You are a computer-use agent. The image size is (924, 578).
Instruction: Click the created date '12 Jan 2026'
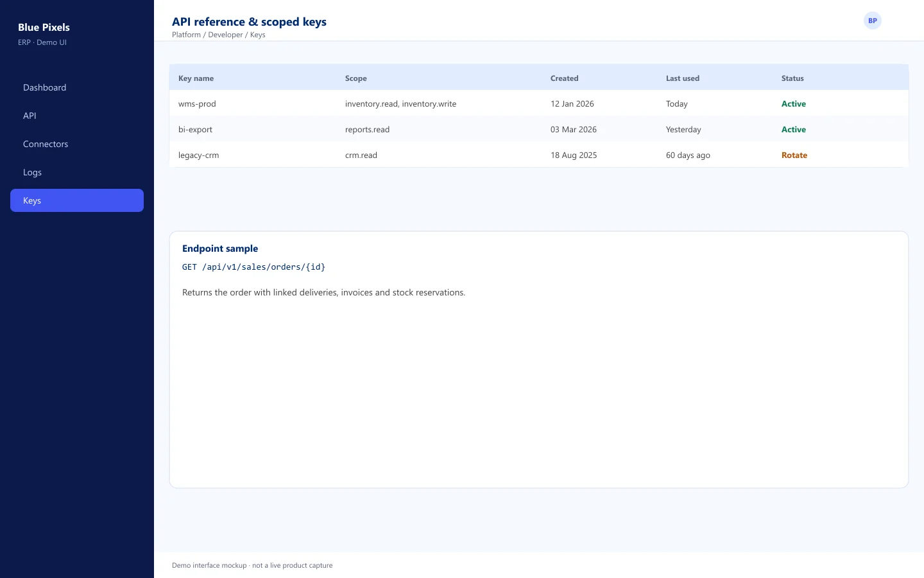coord(572,103)
